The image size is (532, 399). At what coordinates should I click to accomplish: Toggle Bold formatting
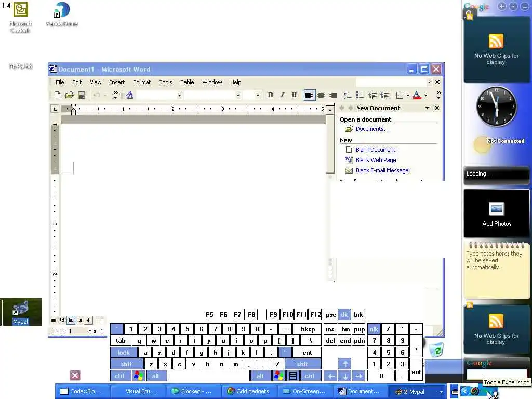coord(270,95)
